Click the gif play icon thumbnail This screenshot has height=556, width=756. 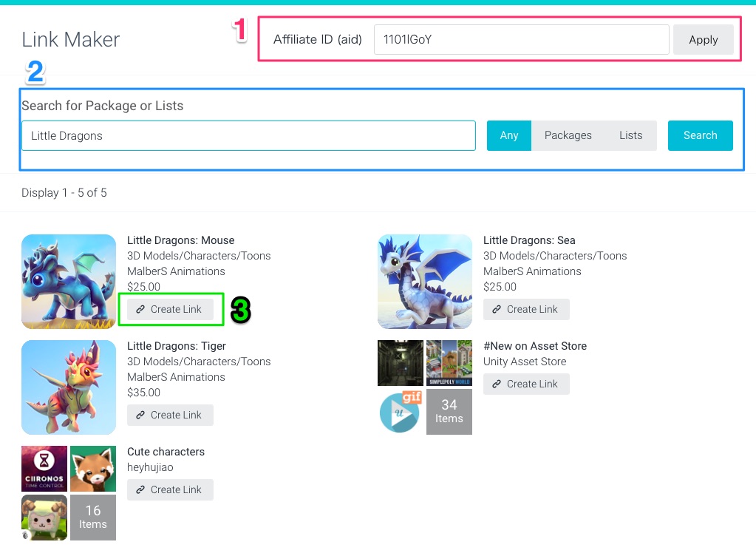point(401,412)
